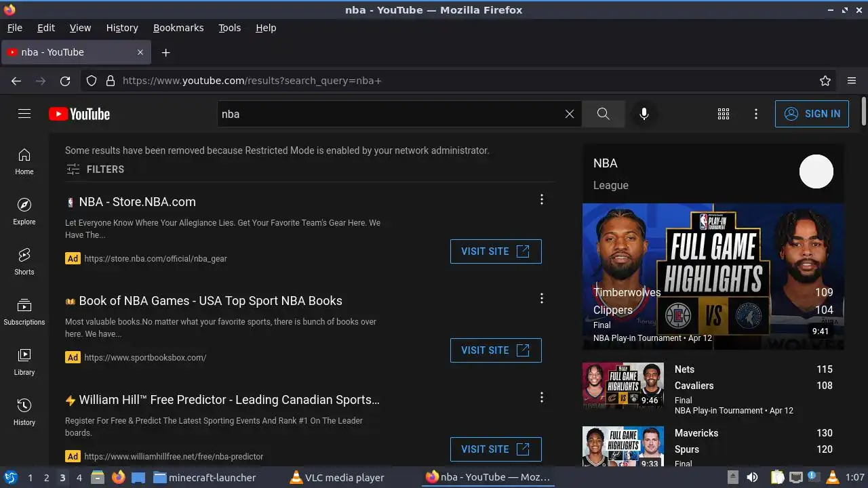868x488 pixels.
Task: Open options for William Hill ad
Action: click(x=541, y=397)
